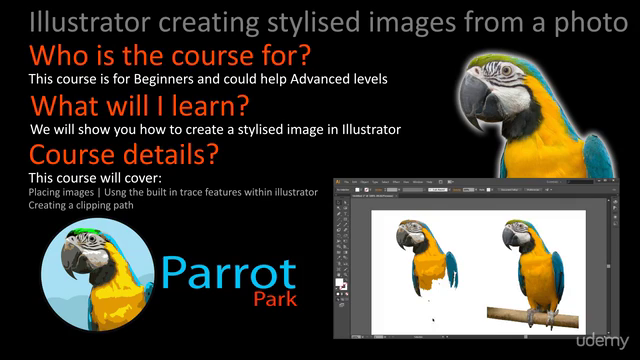Viewport: 640px width, 360px height.
Task: Select the Slice tool
Action: tap(346, 269)
